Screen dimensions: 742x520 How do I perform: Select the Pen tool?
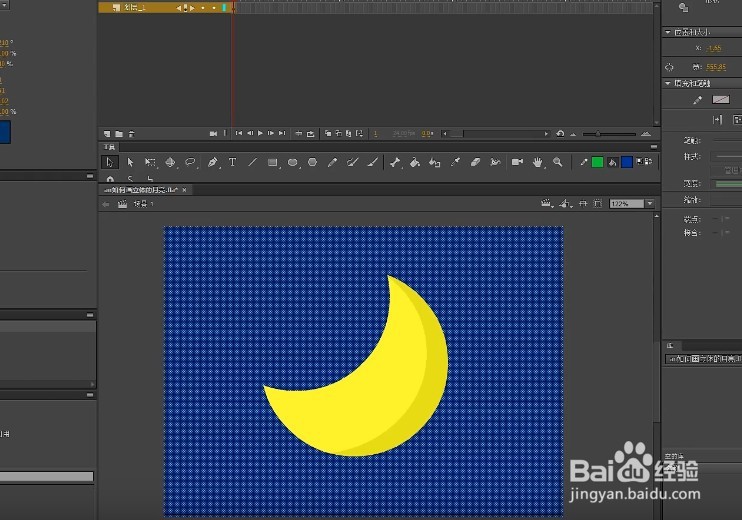point(212,162)
